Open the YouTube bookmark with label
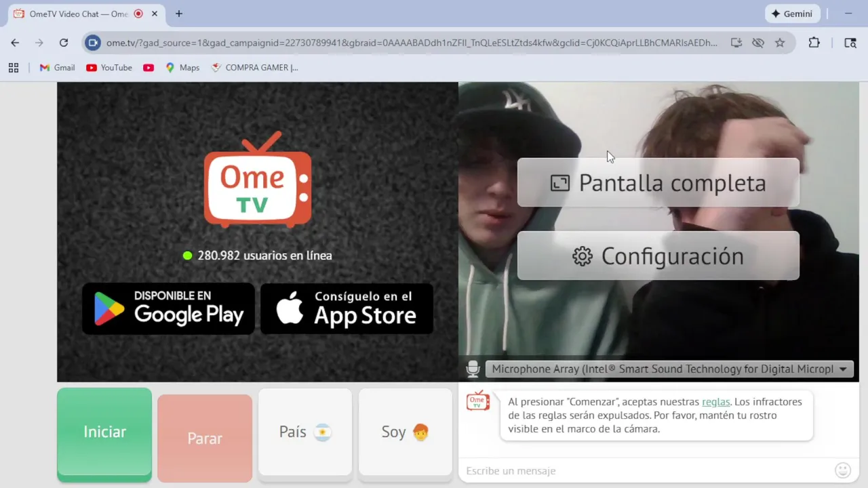 (x=109, y=68)
